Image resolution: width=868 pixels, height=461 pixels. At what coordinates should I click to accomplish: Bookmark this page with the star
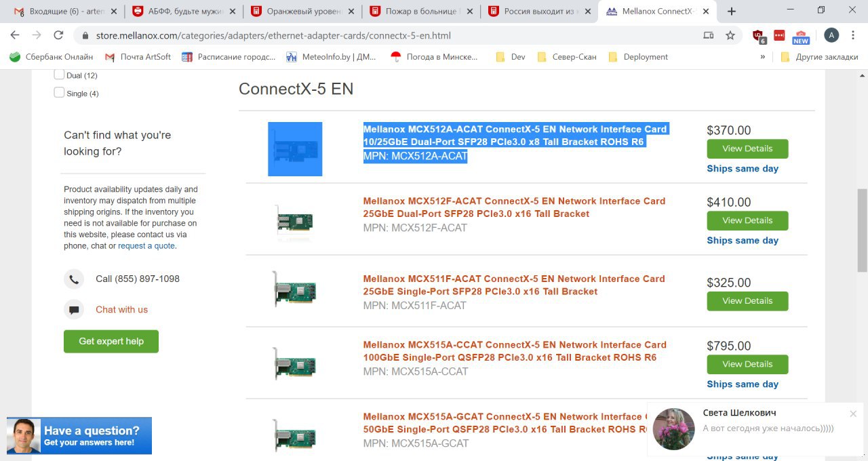[730, 35]
